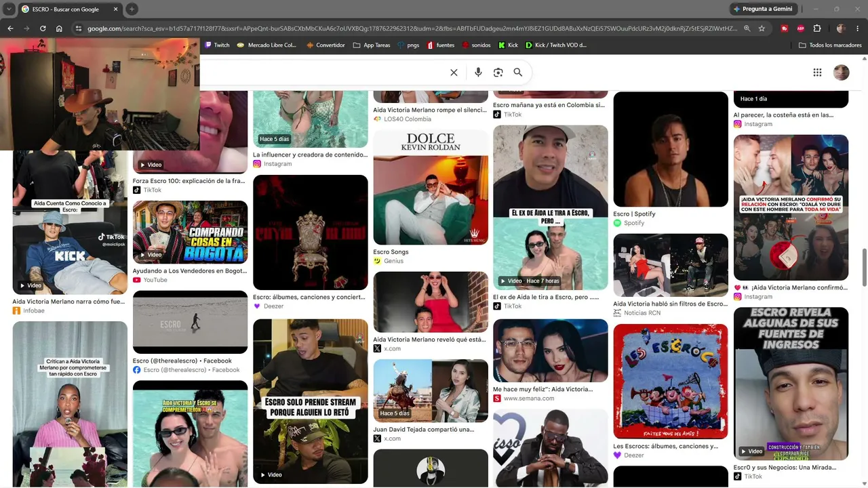The height and width of the screenshot is (488, 868).
Task: Open a new browser tab
Action: pos(132,9)
